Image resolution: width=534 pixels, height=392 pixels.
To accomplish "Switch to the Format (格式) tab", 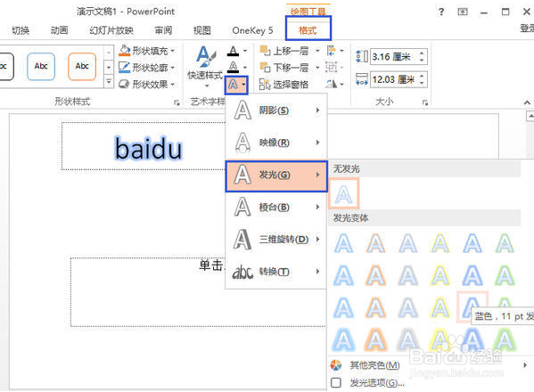I will point(308,30).
